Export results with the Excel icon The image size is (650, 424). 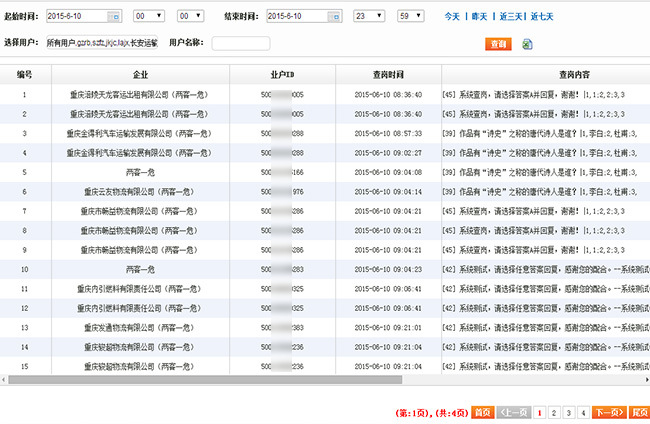pos(527,44)
